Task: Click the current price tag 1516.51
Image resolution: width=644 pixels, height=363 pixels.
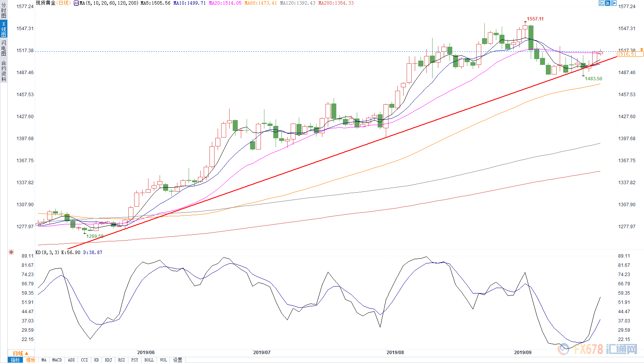Action: click(630, 54)
